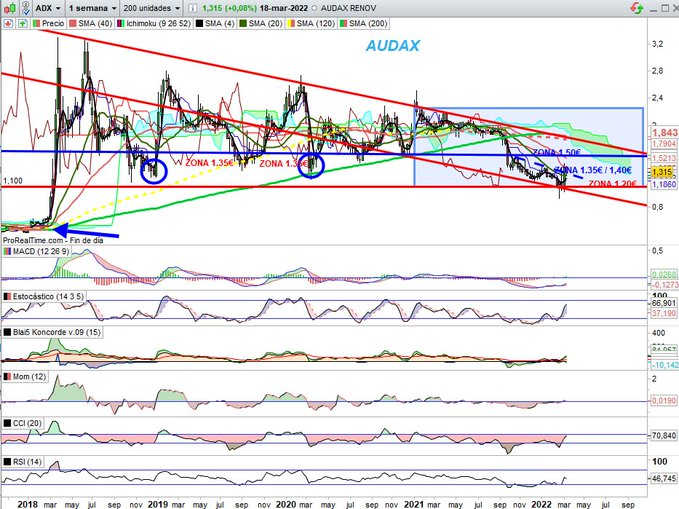Screen dimensions: 679x509
Task: Click the Estocástico panel color icon
Action: point(7,296)
